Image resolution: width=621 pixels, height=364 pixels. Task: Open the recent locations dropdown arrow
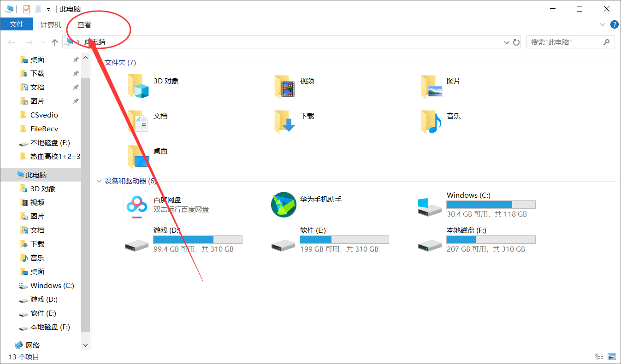coord(43,42)
